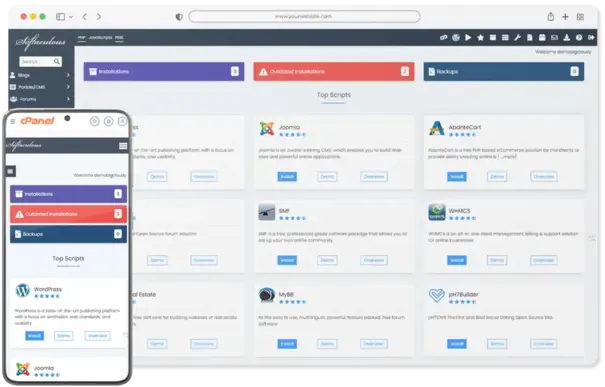
Task: Click the save-disk icon in the toolbar
Action: (542, 37)
